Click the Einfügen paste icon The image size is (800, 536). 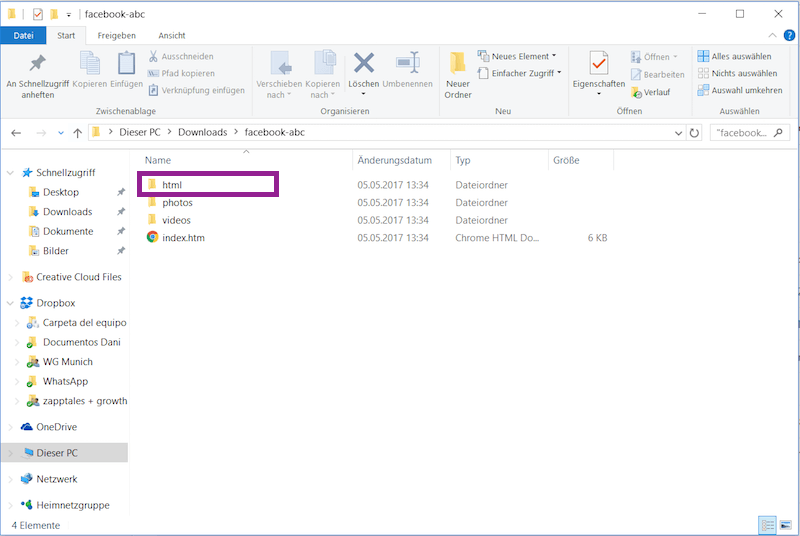(127, 63)
